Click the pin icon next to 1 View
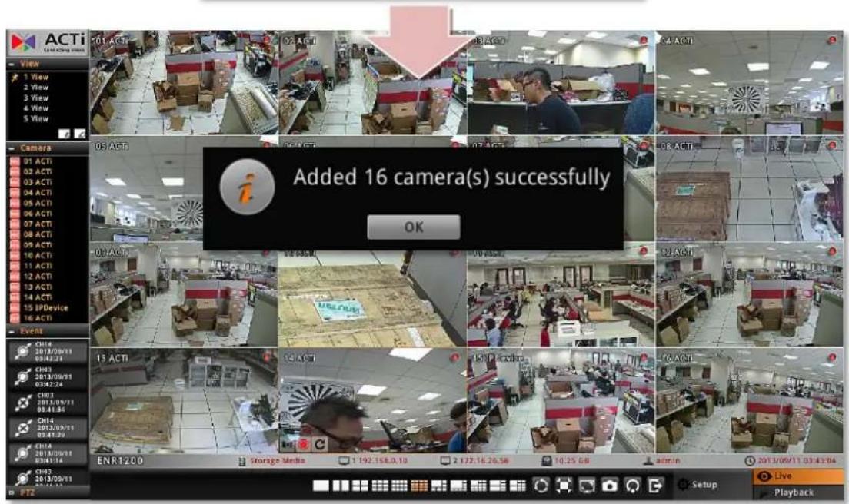The width and height of the screenshot is (849, 504). 15,78
